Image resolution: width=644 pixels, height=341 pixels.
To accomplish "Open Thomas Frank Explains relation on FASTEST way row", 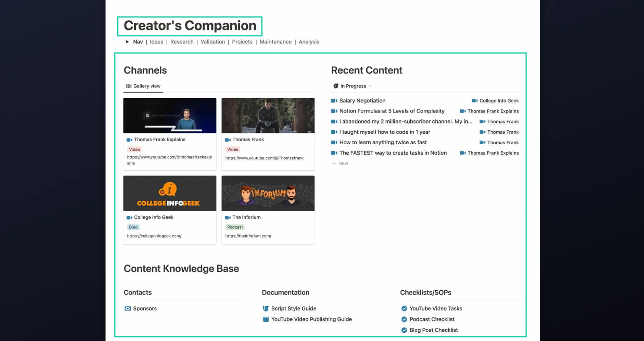I will tap(489, 153).
